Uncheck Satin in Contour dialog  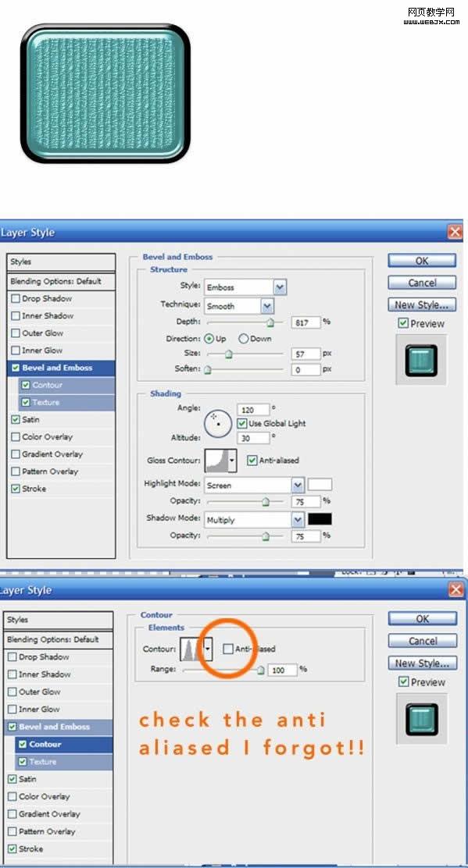coord(13,779)
